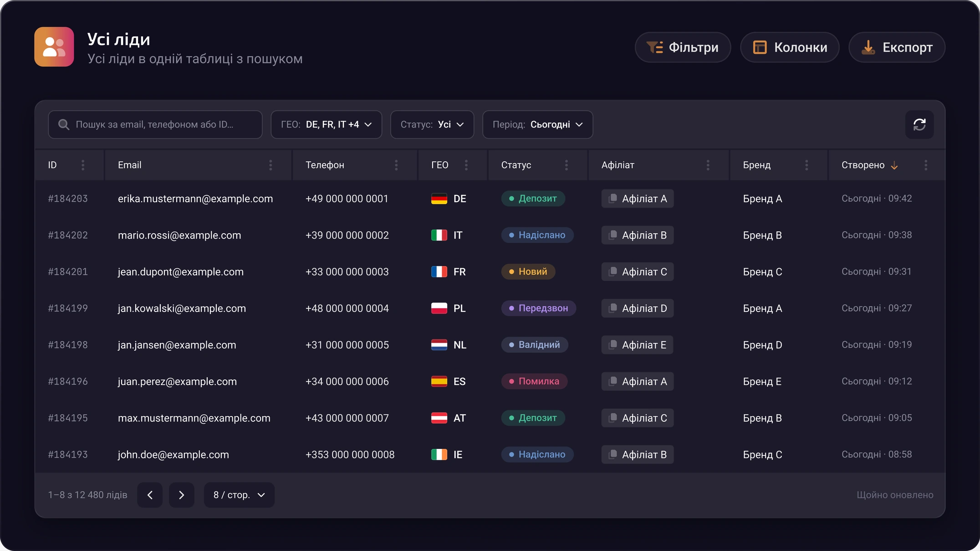
Task: Click timestamp Сьогодні · 08:58
Action: 877,454
